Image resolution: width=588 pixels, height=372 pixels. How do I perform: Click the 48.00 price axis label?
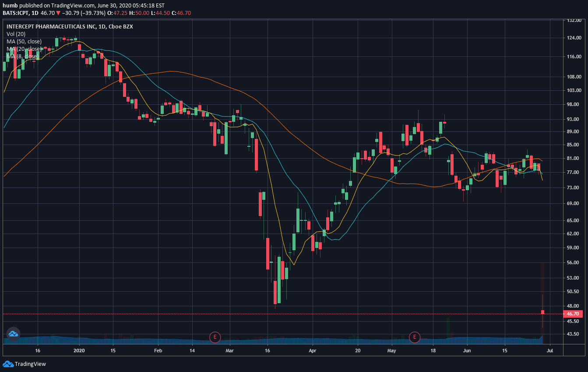tap(573, 306)
